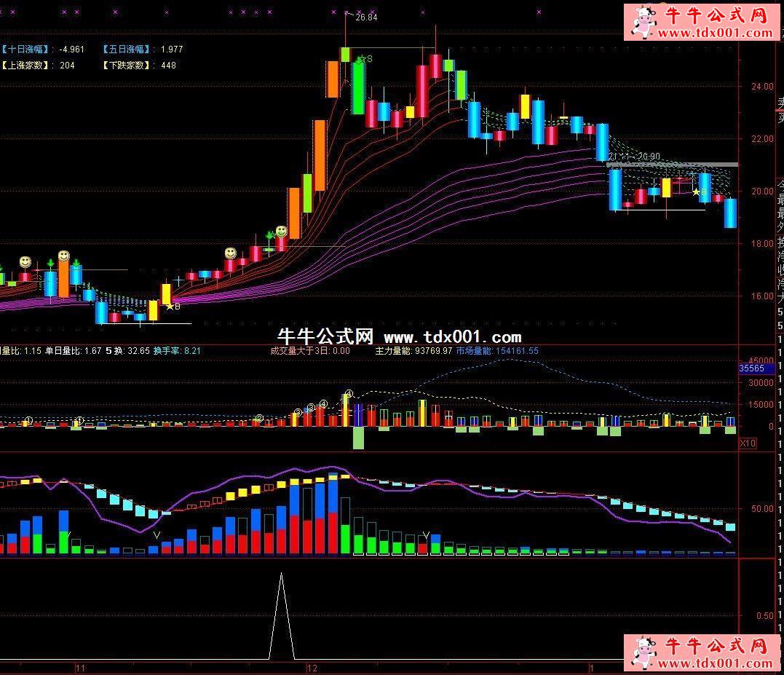Click the highlighted 35565 volume axis value
784x675 pixels.
[756, 368]
